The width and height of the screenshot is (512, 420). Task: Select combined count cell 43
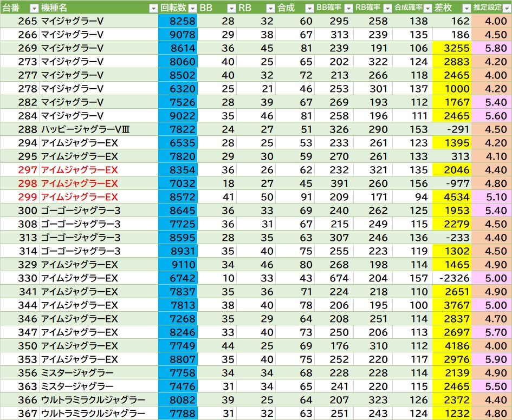[295, 278]
